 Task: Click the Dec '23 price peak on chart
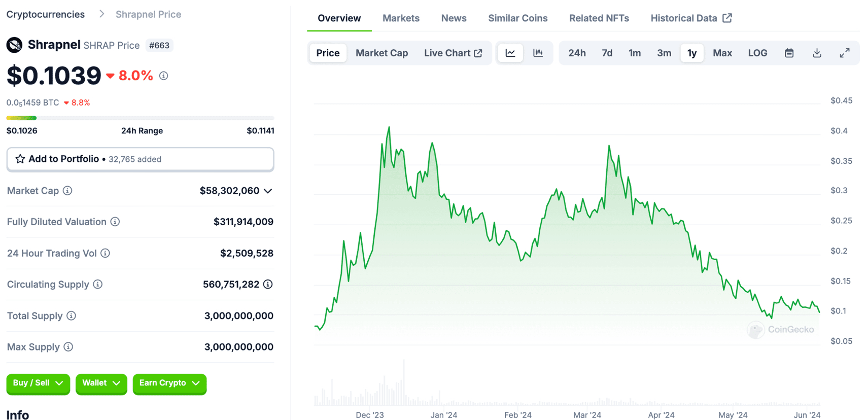389,127
